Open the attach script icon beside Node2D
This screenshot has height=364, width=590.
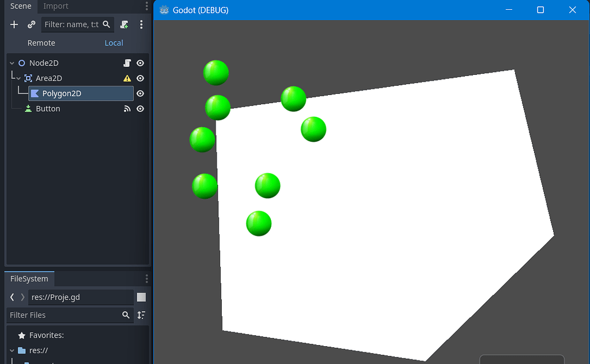[127, 63]
